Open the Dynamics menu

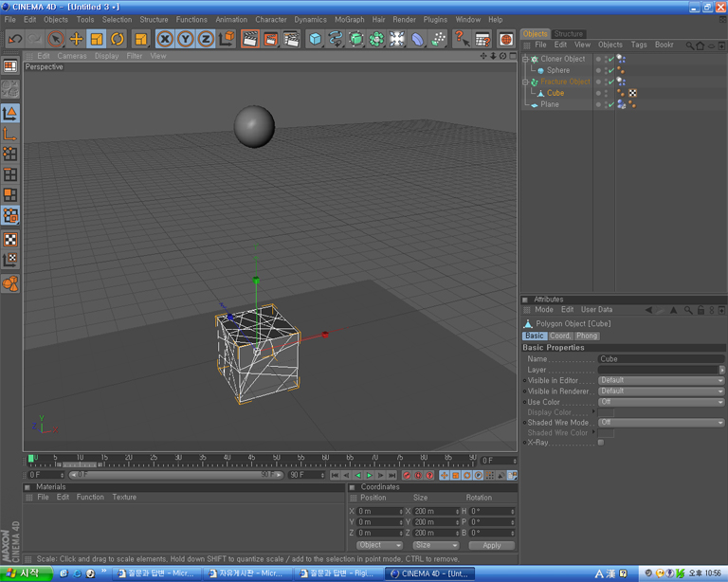310,20
